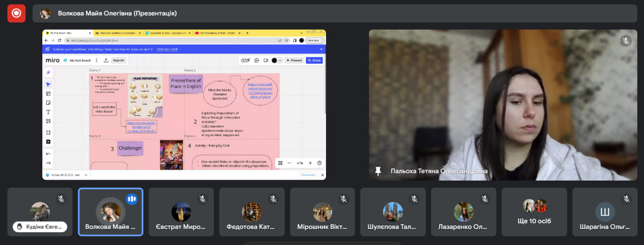Select Шарагіна Ольга's avatar tile

pos(605,212)
